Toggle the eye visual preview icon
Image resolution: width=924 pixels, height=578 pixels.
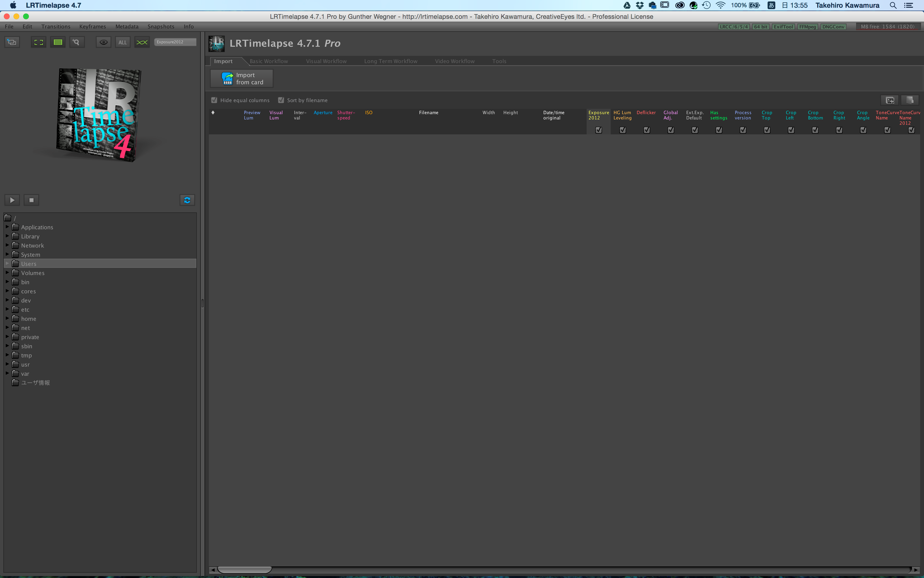coord(103,42)
